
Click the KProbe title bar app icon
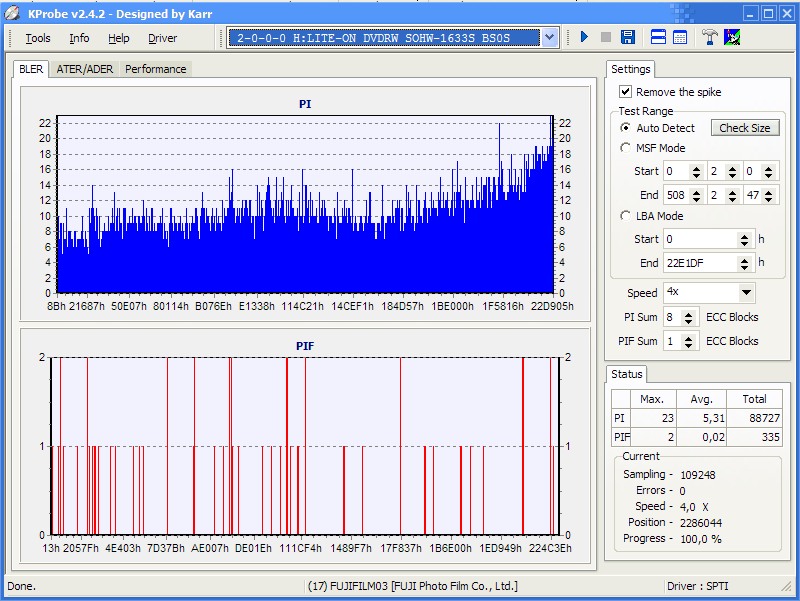(12, 13)
